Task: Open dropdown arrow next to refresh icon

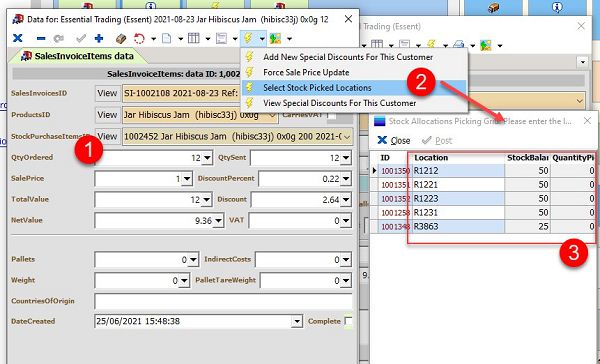Action: coord(153,39)
